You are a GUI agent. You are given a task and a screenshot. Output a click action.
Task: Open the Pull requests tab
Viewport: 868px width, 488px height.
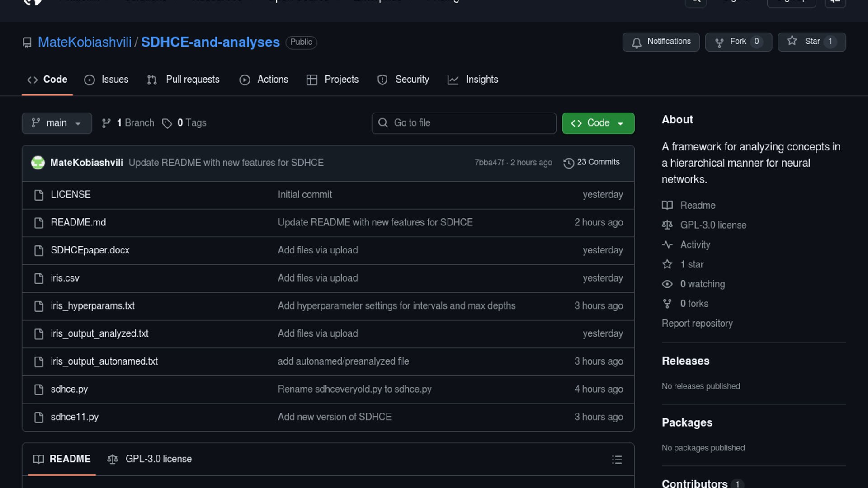(184, 80)
